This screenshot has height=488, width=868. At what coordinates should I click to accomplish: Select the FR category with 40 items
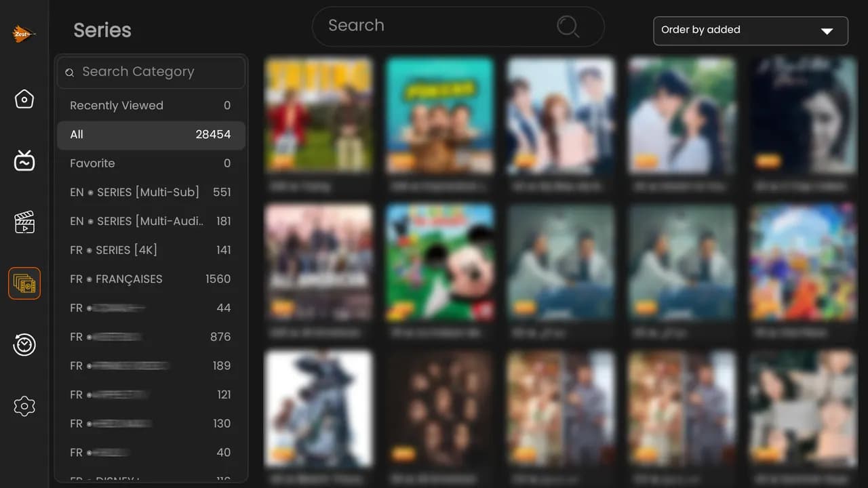(151, 453)
